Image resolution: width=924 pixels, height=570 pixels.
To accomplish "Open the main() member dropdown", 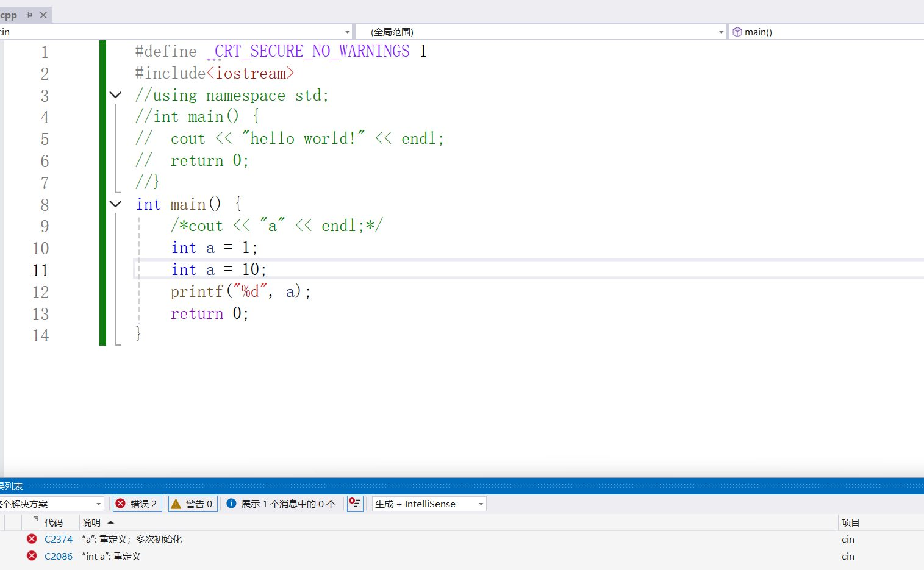I will [827, 32].
